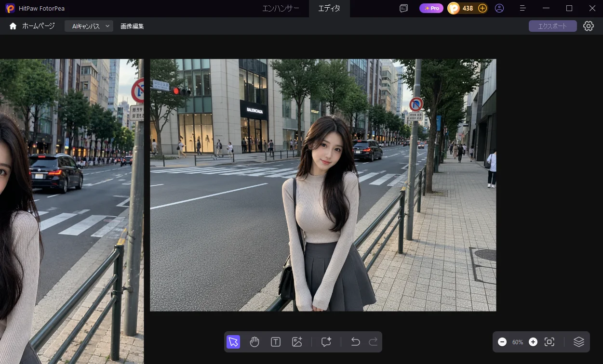Choose the text tool
603x364 pixels.
coord(276,342)
